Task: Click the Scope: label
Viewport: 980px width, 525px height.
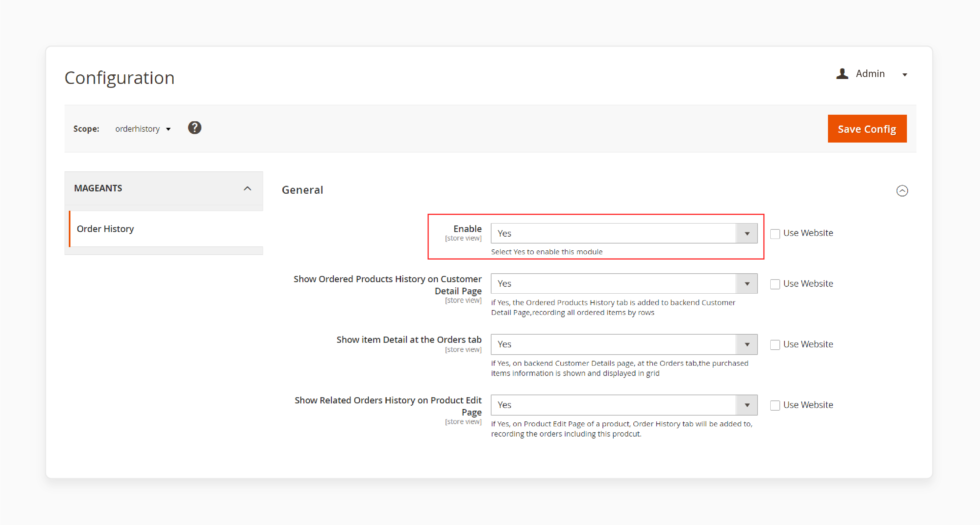Action: coord(86,129)
